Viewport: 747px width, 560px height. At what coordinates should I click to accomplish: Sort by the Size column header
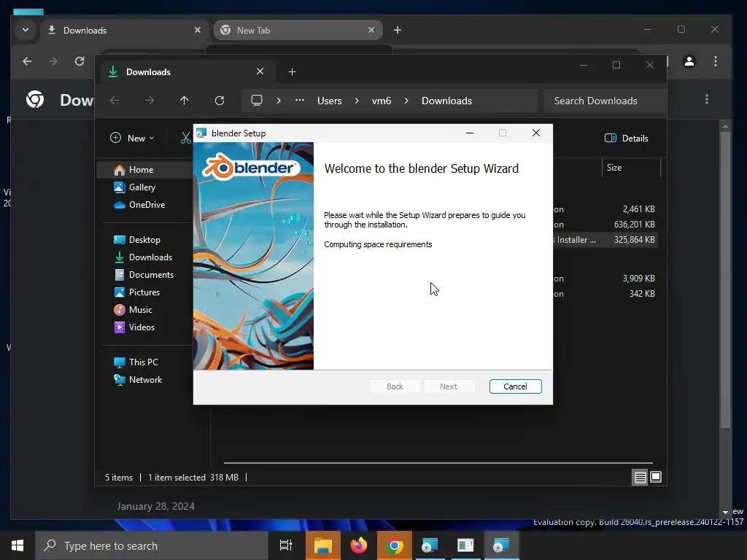tap(630, 168)
